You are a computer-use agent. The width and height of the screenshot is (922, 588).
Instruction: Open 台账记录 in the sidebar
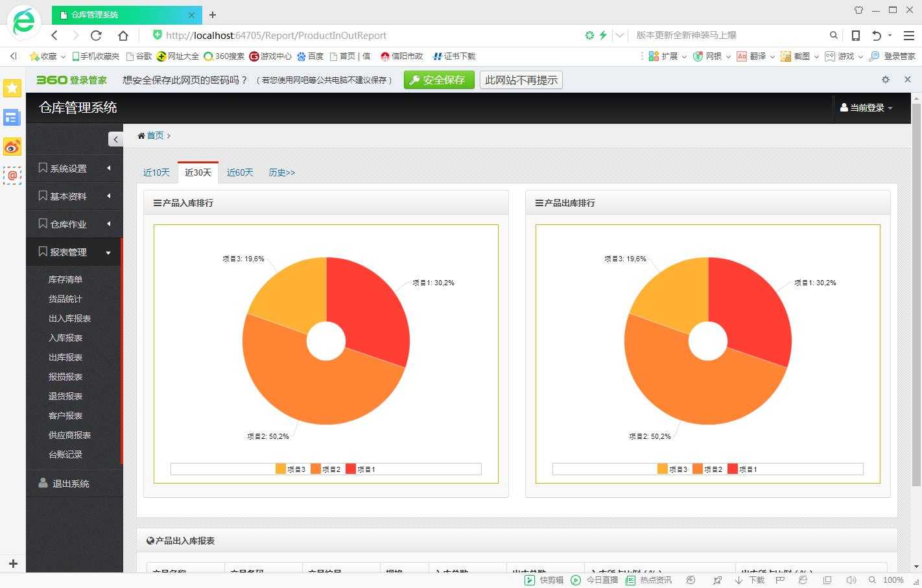pos(65,454)
